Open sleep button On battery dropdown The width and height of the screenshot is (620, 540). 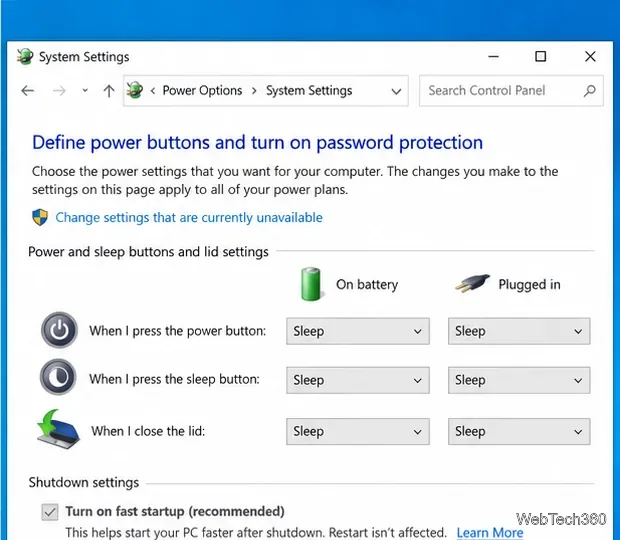[x=358, y=380]
